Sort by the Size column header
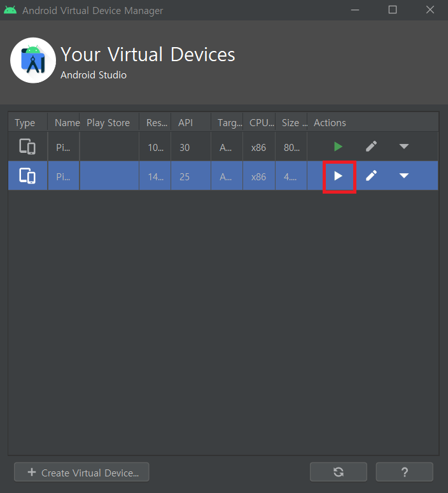This screenshot has width=448, height=493. 291,123
